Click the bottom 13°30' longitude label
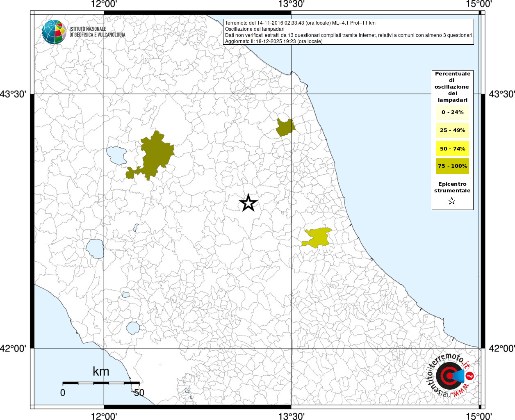 [x=292, y=416]
